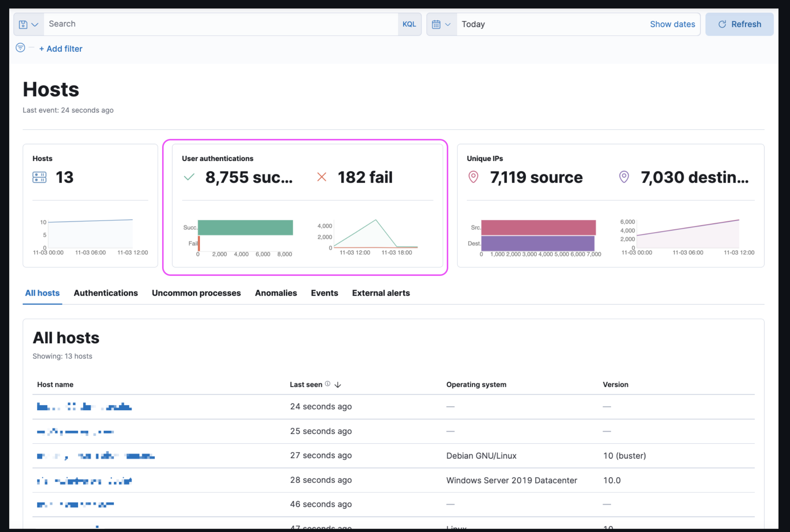This screenshot has width=790, height=532.
Task: Switch query language via KQL button
Action: tap(409, 24)
